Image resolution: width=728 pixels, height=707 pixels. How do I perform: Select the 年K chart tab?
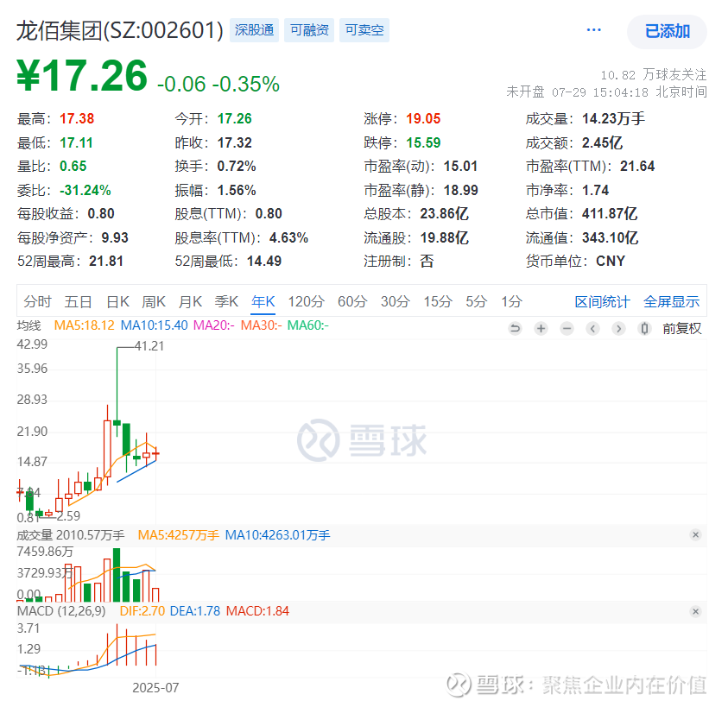[x=263, y=302]
